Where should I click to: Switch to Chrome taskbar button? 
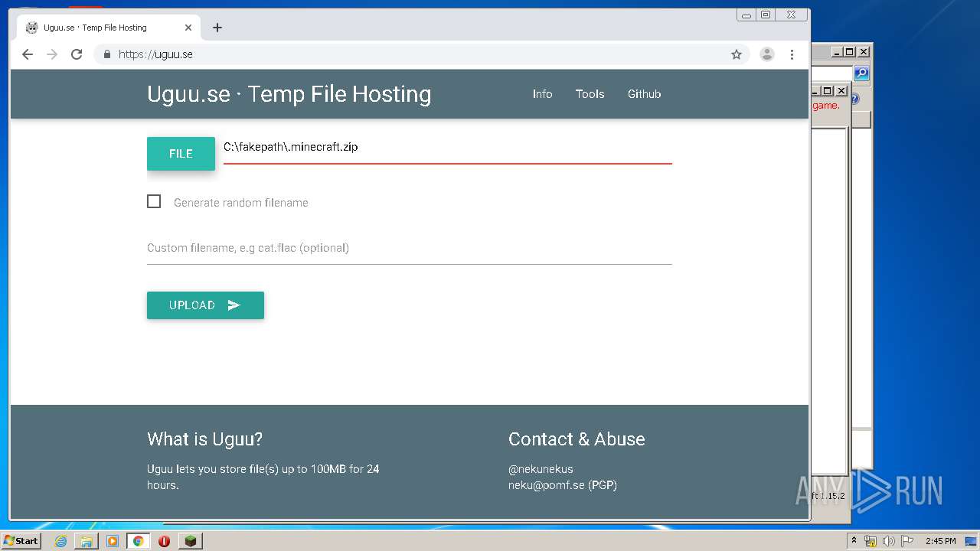click(138, 541)
